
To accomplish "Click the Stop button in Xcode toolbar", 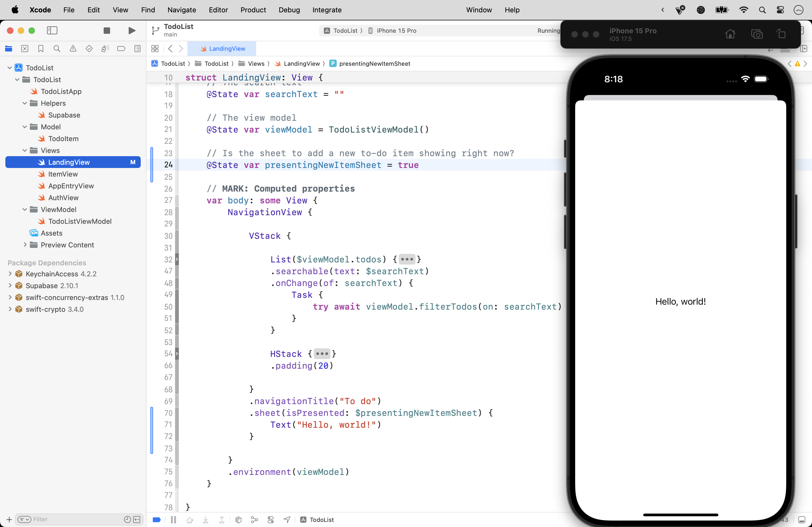I will [107, 31].
